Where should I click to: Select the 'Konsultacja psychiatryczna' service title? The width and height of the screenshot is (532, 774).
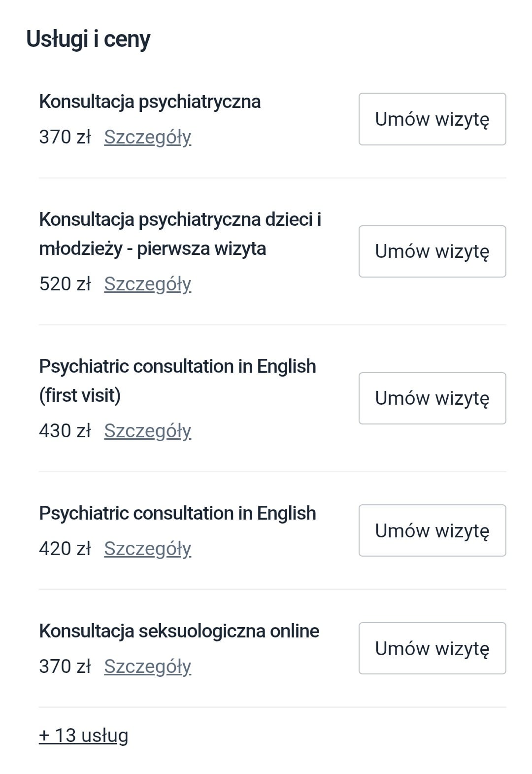[x=150, y=102]
